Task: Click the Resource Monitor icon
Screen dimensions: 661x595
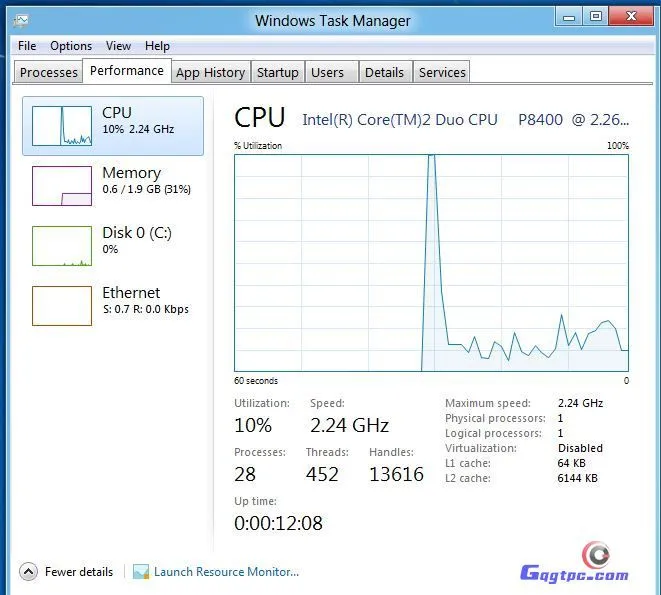Action: click(x=141, y=572)
